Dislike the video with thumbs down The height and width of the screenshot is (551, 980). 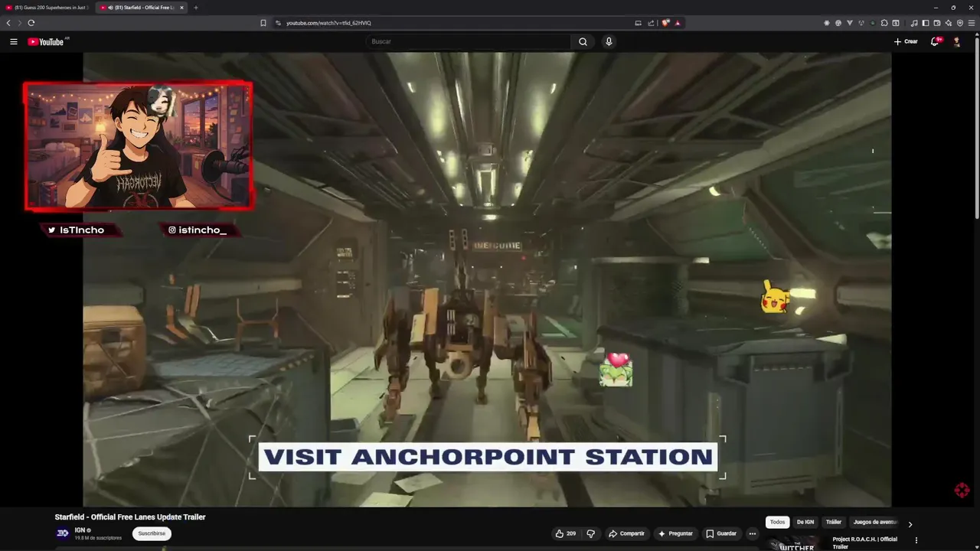[590, 533]
